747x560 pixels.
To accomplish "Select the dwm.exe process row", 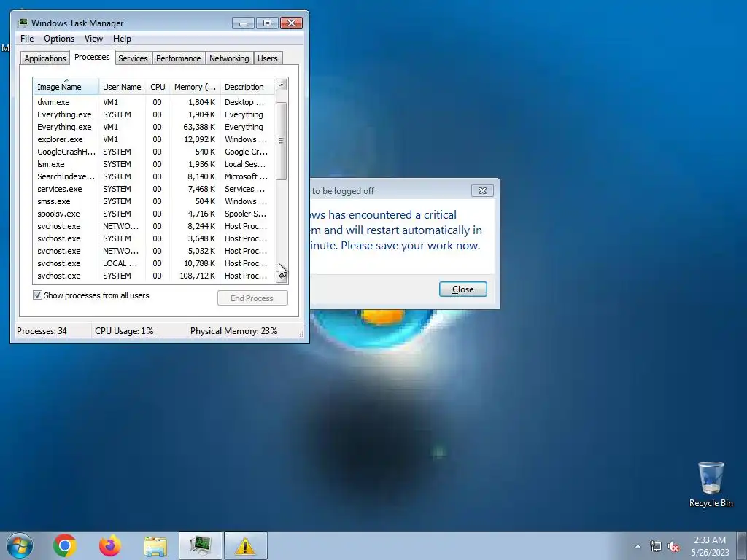I will point(154,102).
